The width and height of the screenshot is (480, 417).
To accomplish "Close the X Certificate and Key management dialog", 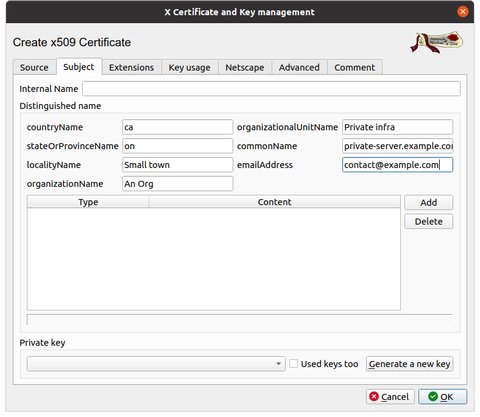I will pyautogui.click(x=462, y=12).
